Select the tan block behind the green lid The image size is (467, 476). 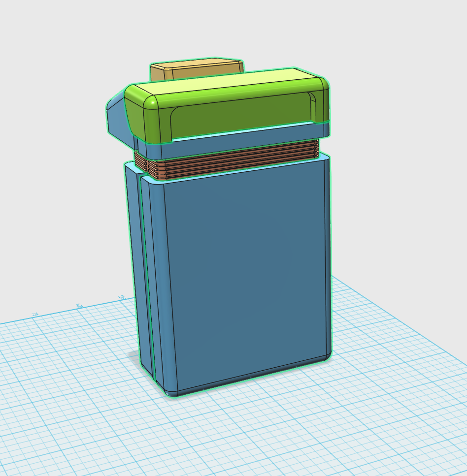(x=197, y=68)
